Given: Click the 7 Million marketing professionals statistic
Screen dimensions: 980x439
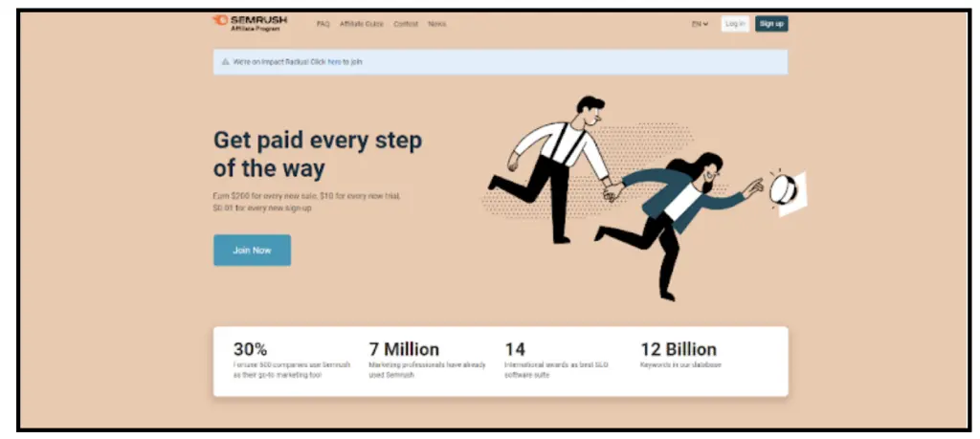Looking at the screenshot, I should [427, 361].
